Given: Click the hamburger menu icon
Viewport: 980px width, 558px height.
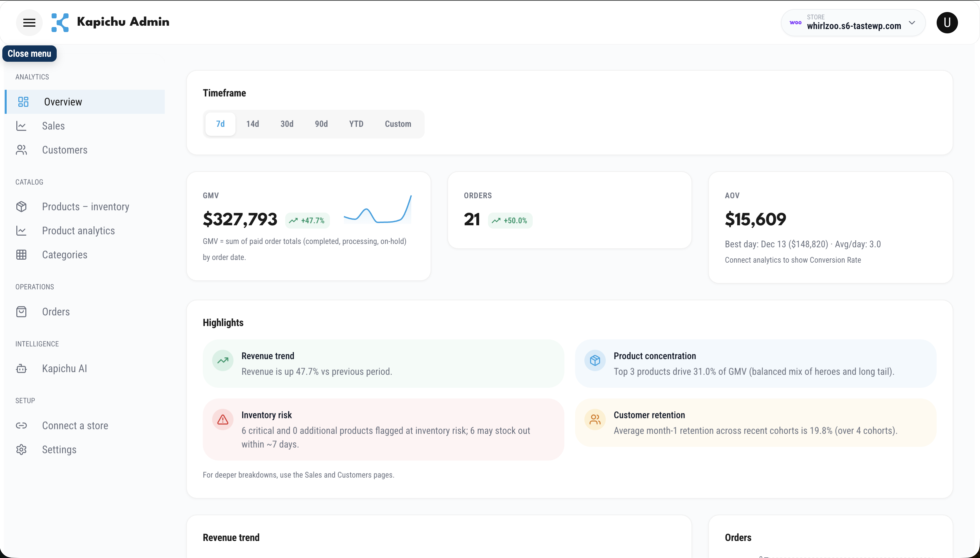Looking at the screenshot, I should pos(29,23).
